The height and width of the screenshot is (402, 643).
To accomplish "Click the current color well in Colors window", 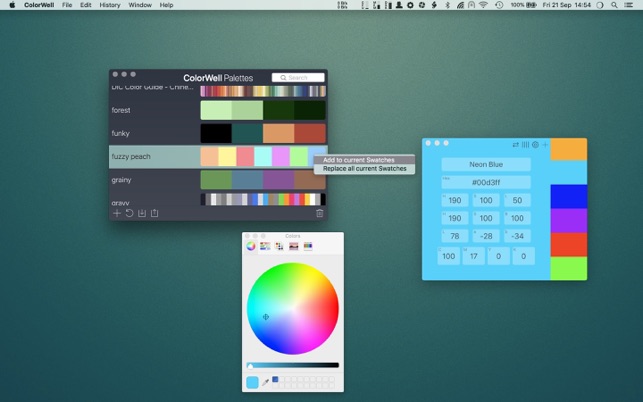I will pyautogui.click(x=252, y=382).
